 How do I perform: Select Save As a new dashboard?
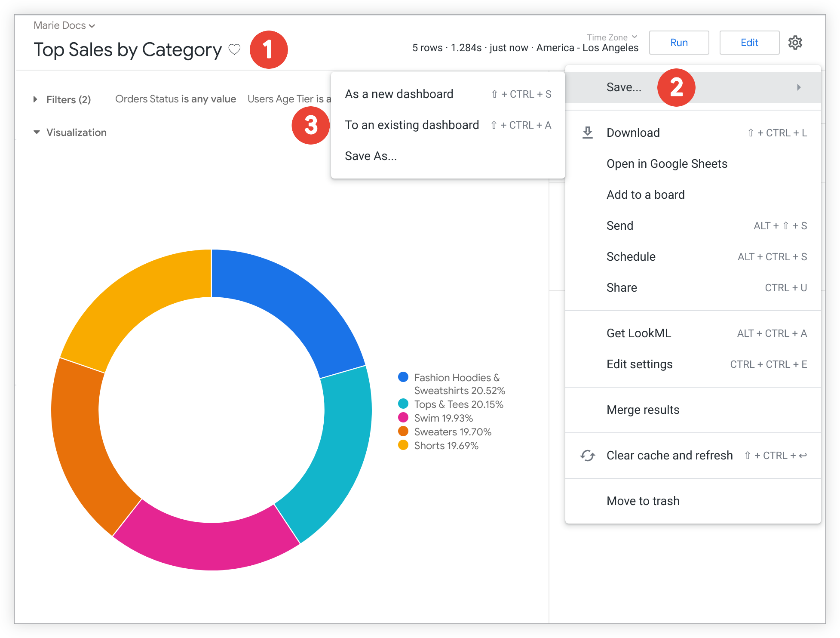coord(399,94)
